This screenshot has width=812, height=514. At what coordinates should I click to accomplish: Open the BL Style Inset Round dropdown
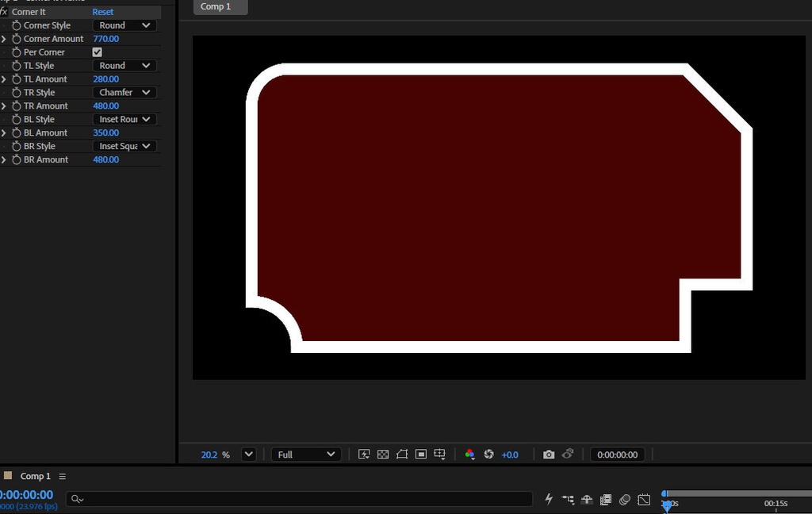pyautogui.click(x=124, y=120)
